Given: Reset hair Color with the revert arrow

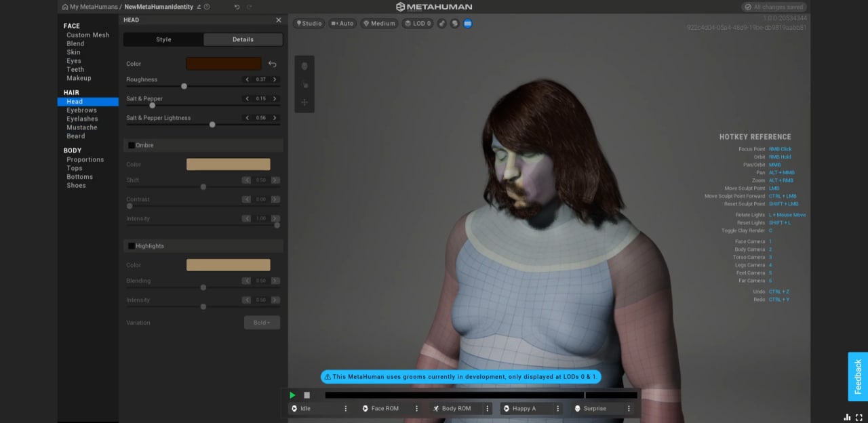Looking at the screenshot, I should click(273, 64).
